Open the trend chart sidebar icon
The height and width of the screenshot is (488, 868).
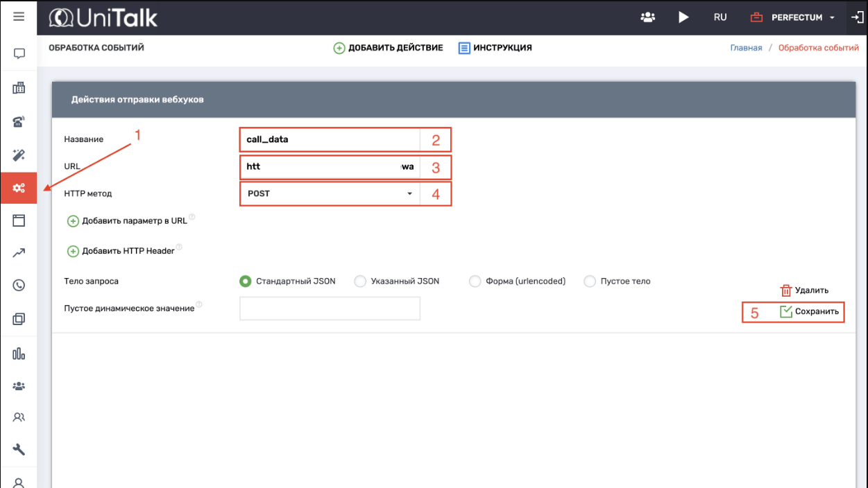point(19,254)
